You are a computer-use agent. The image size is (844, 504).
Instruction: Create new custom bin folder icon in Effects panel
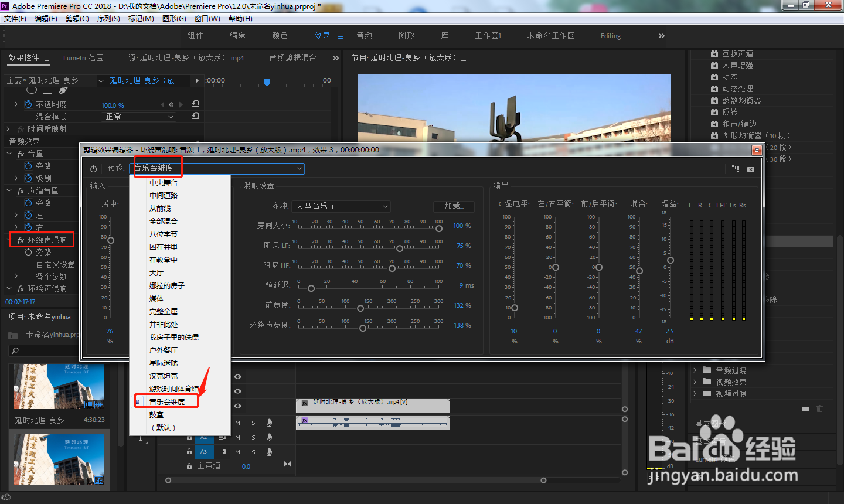tap(805, 408)
